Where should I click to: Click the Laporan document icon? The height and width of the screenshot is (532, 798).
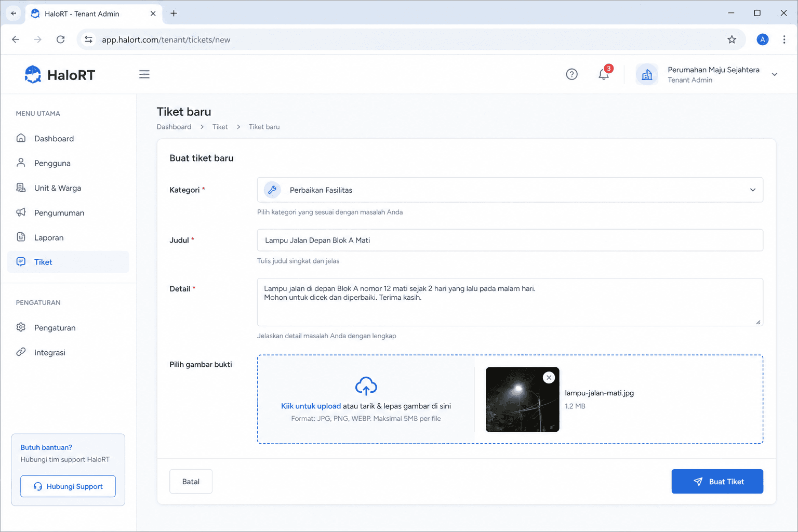pos(21,237)
